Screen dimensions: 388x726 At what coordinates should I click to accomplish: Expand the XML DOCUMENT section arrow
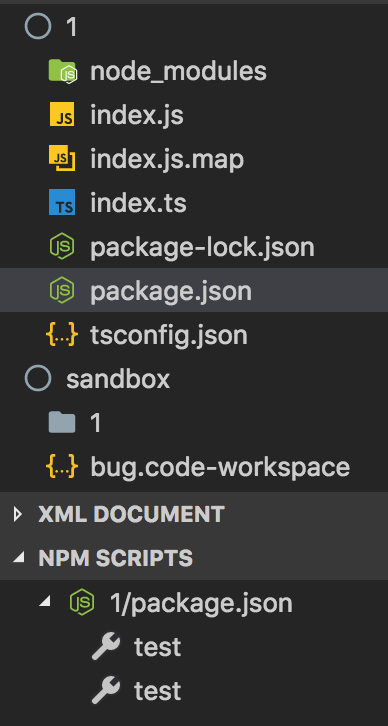[18, 514]
